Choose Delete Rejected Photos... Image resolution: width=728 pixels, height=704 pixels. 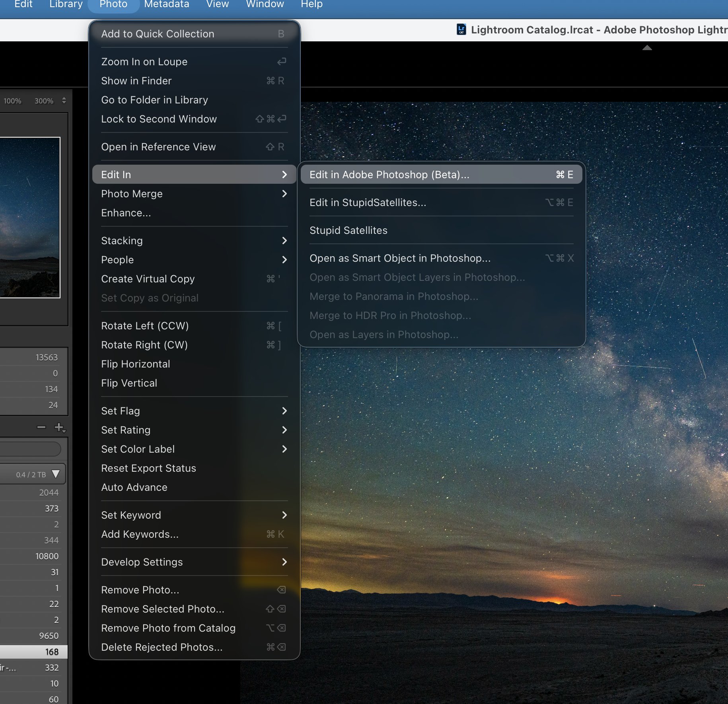pyautogui.click(x=194, y=647)
